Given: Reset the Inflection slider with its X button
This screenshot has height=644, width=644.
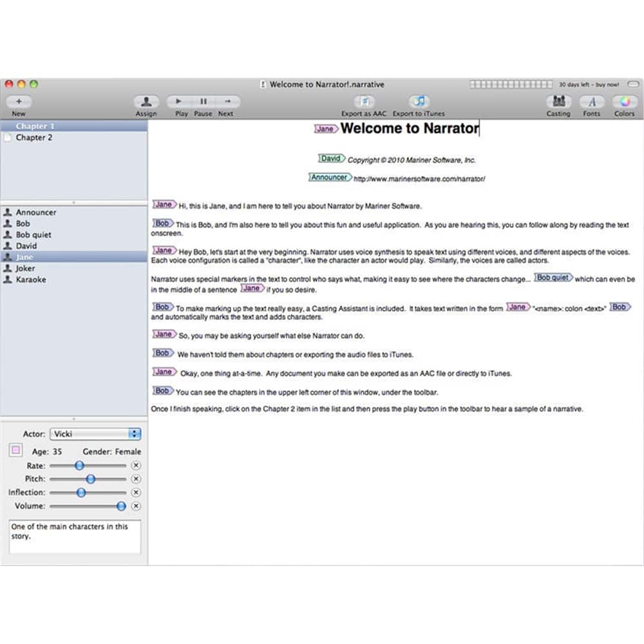Looking at the screenshot, I should (x=135, y=492).
